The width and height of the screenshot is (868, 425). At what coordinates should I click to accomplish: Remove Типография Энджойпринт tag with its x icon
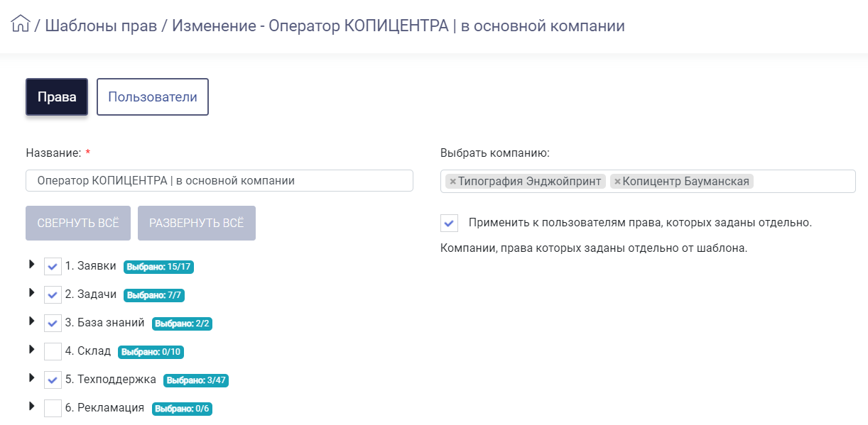click(x=452, y=182)
